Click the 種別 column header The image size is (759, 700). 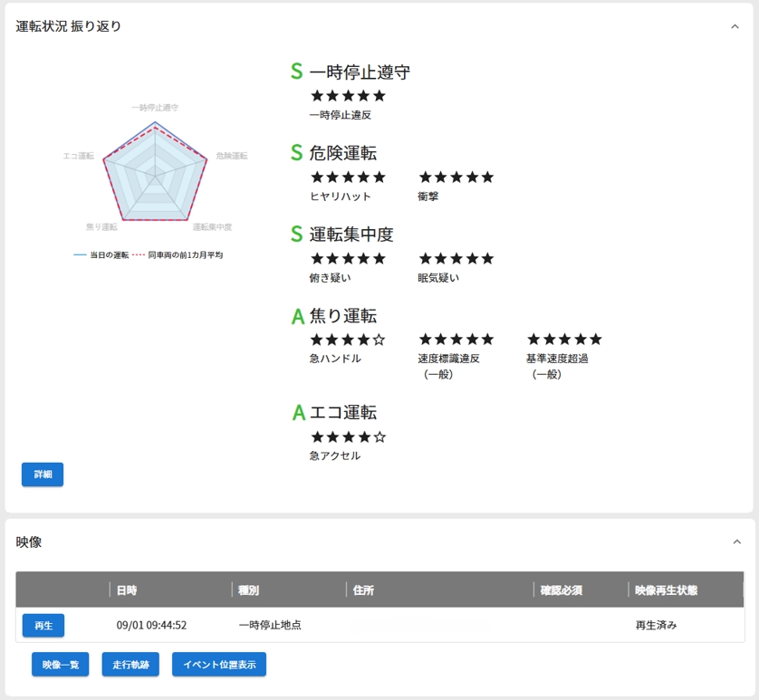[x=248, y=590]
